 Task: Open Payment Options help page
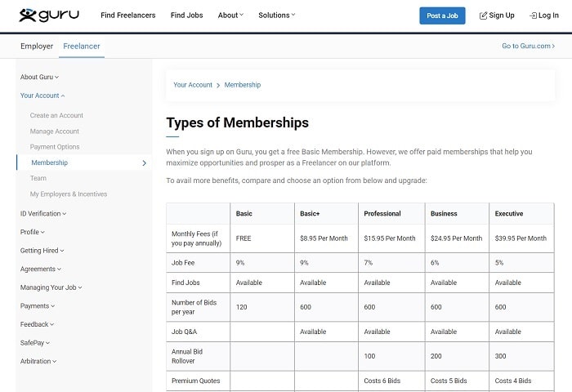tap(55, 147)
